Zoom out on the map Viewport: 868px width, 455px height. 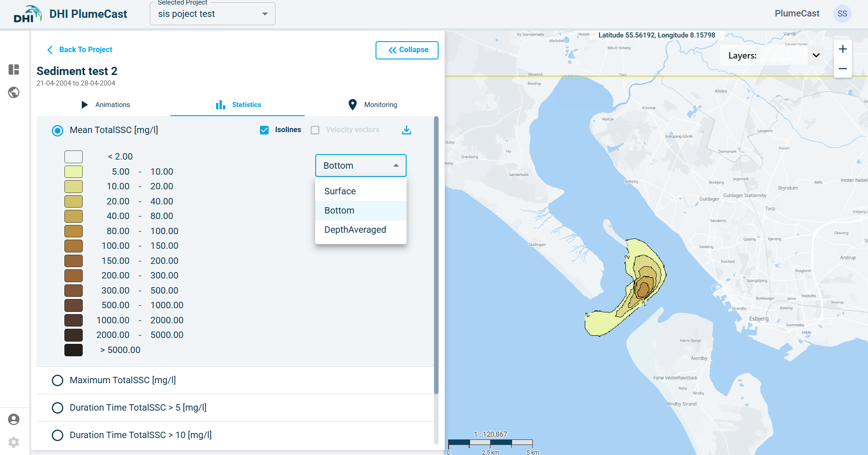[x=842, y=69]
